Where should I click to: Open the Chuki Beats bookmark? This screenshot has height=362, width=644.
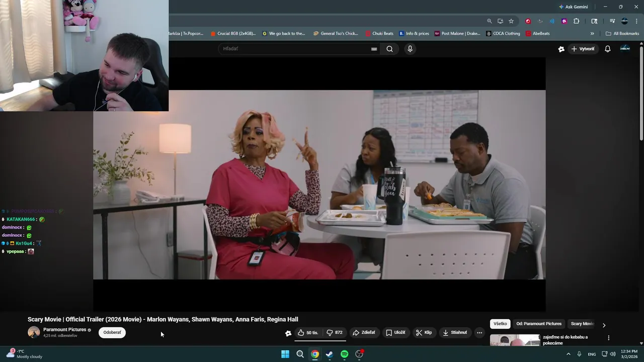point(379,34)
